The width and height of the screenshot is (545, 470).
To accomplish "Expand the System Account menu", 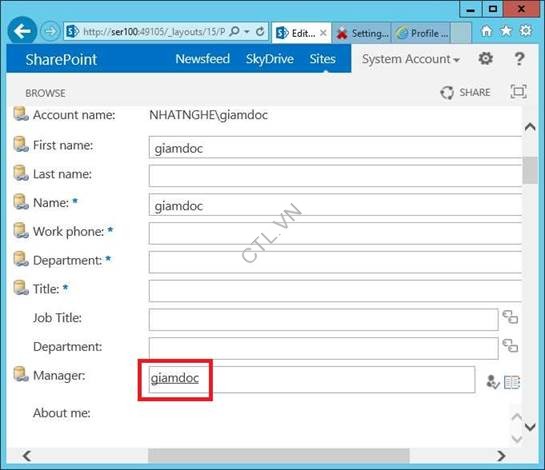I will (411, 59).
